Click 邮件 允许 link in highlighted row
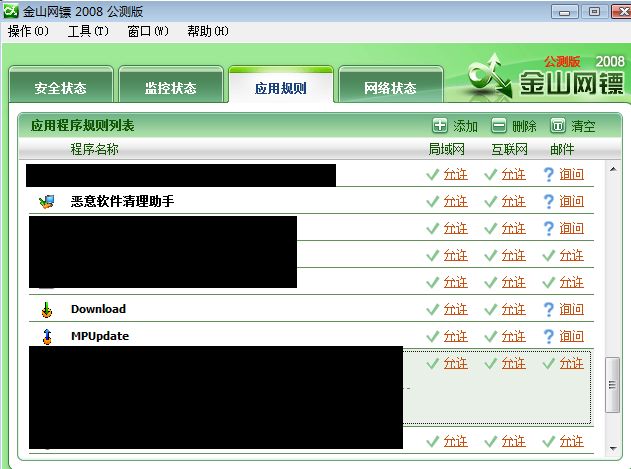Image resolution: width=631 pixels, height=469 pixels. 571,364
